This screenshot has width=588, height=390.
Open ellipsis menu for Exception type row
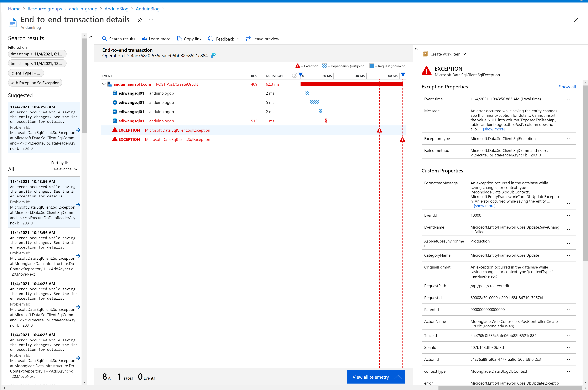[x=569, y=139]
